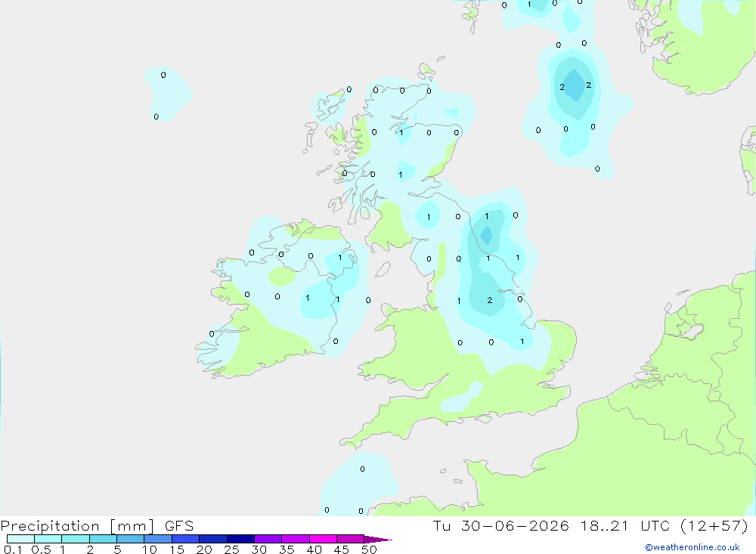Click the legend label '45'

(342, 549)
